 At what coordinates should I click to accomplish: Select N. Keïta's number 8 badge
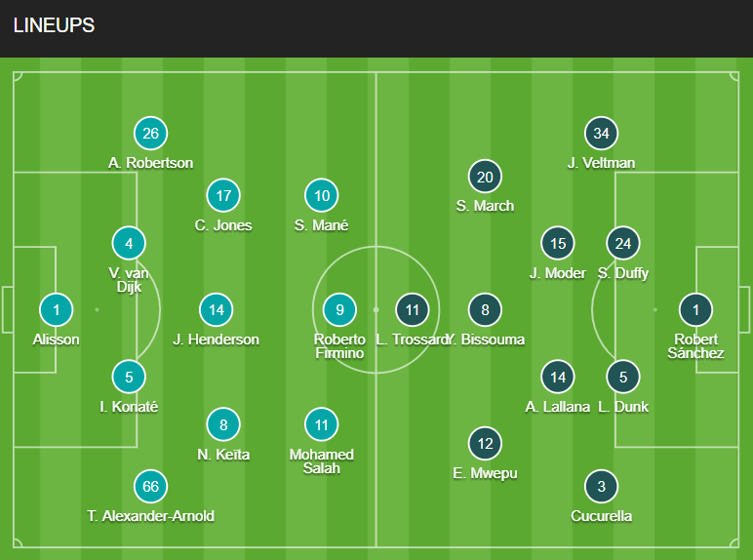pos(223,425)
